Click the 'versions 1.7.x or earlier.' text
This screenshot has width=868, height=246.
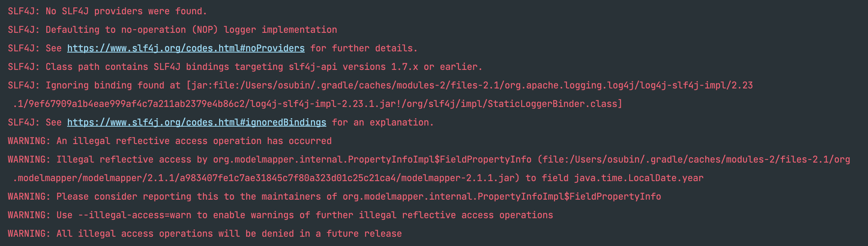point(413,67)
